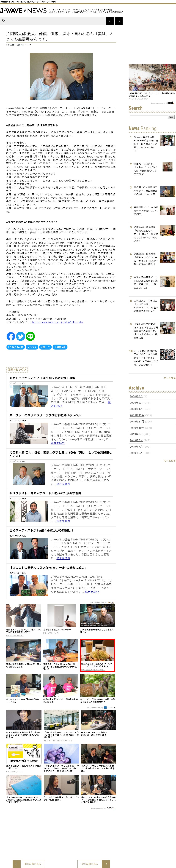Open the top ranked GLAY ranking thumbnail
176x868 pixels.
tap(167, 141)
